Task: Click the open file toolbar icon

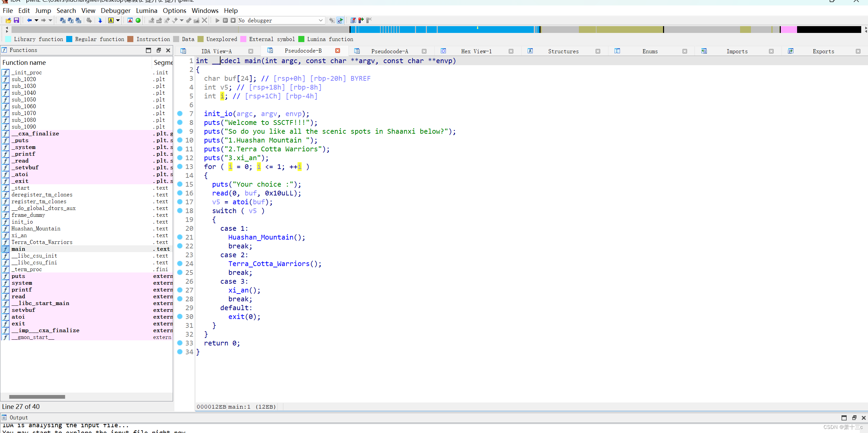Action: coord(8,20)
